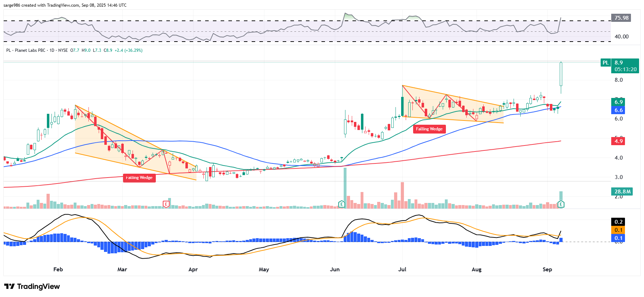
Task: Click the Falling Wedge label near July
Action: click(429, 129)
